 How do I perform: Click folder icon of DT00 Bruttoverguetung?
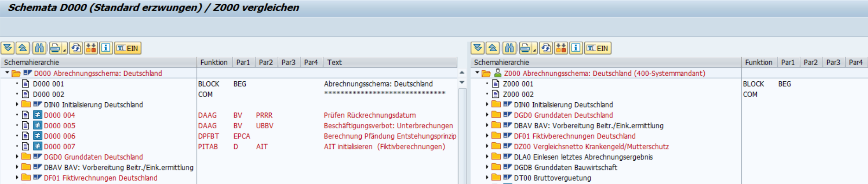tap(496, 177)
